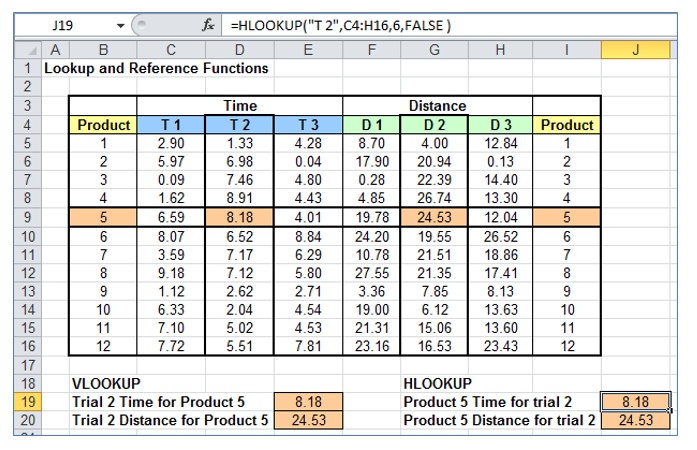
Task: Select column H header
Action: click(x=501, y=50)
